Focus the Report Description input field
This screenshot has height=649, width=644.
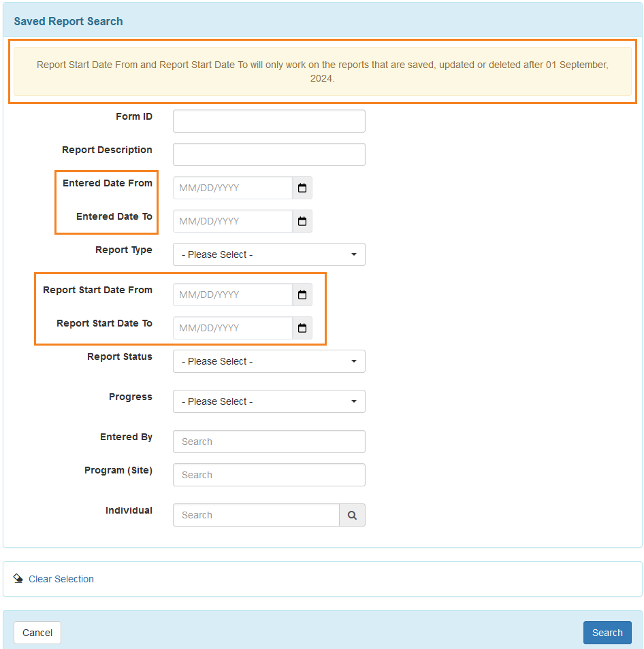(269, 154)
